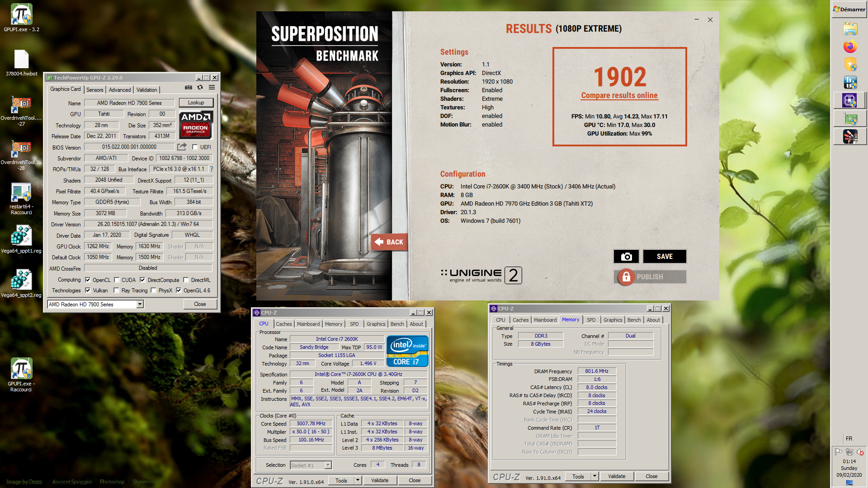Click the bus interface question mark icon
The image size is (868, 488).
tap(211, 169)
